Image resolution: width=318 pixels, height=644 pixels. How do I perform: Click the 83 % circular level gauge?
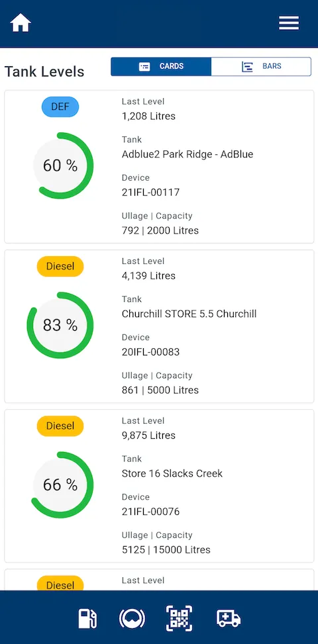(60, 325)
